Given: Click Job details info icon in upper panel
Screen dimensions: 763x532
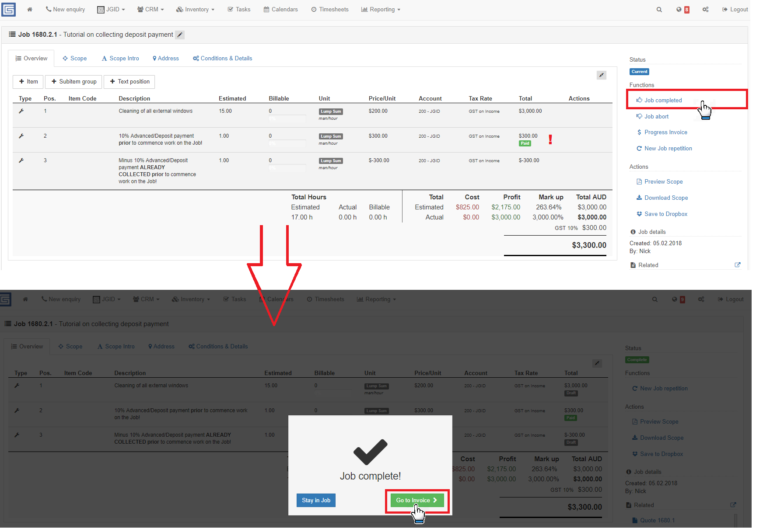Looking at the screenshot, I should [x=633, y=232].
